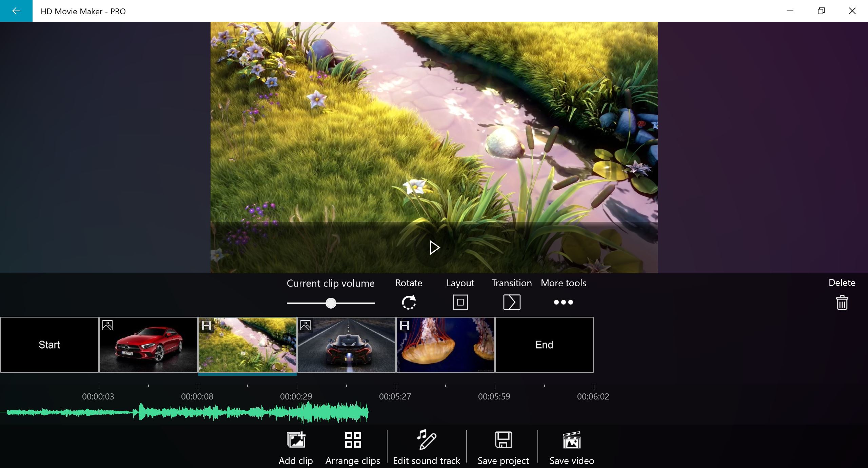868x468 pixels.
Task: Select the grass and stream video clip
Action: (x=248, y=345)
